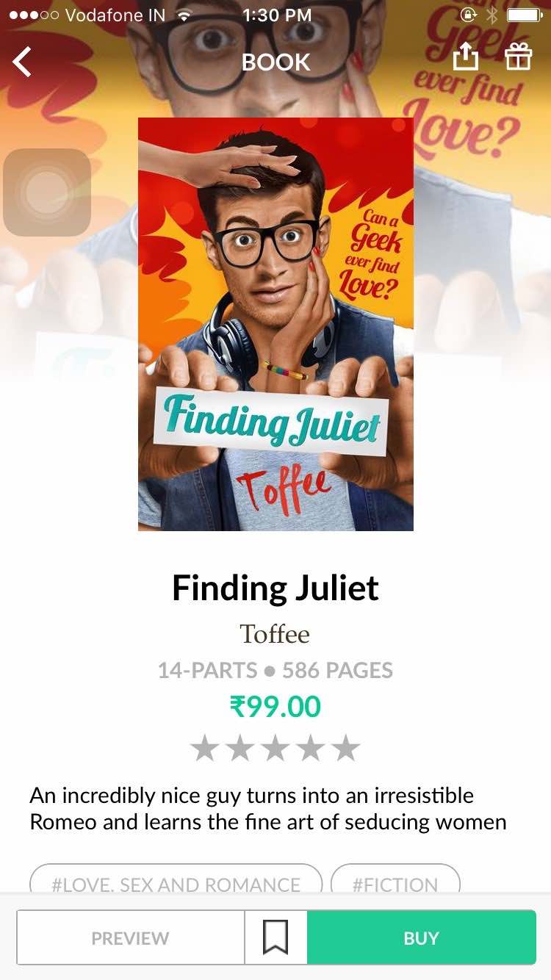Open the Finding Juliet cover image

coord(275,324)
